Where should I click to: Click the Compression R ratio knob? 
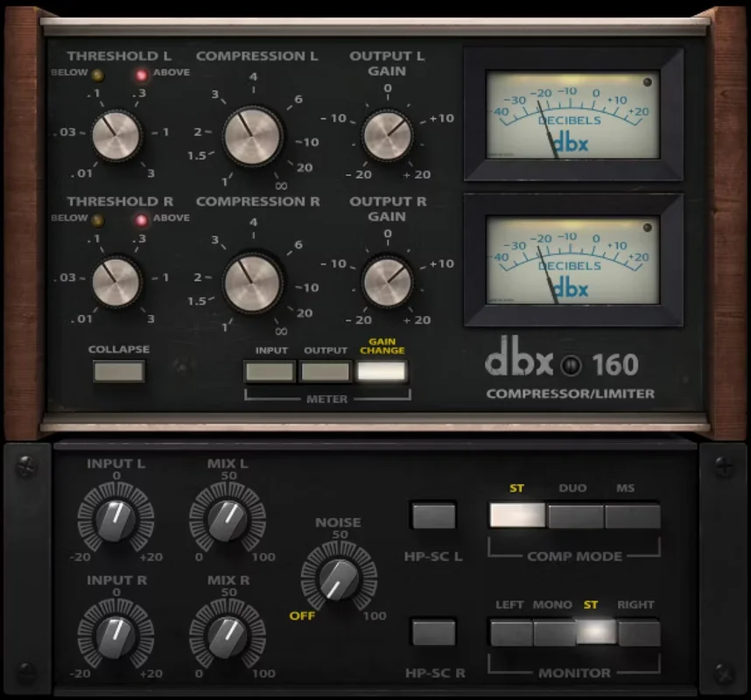point(252,283)
